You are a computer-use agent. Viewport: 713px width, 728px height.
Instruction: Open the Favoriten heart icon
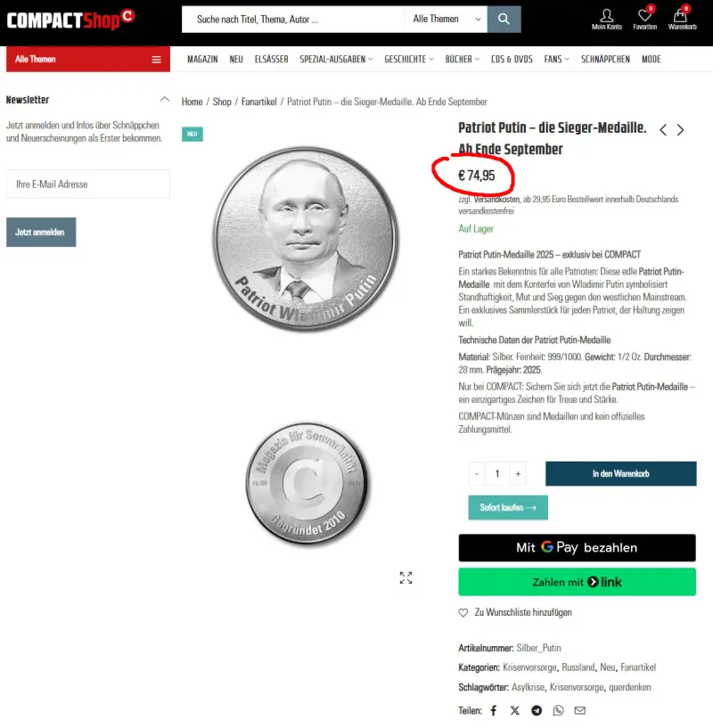(644, 19)
